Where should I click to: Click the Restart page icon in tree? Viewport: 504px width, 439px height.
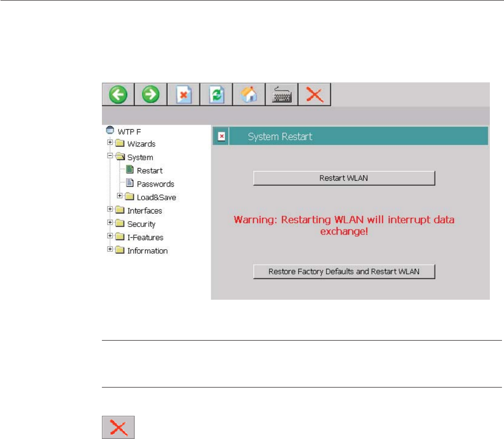130,170
